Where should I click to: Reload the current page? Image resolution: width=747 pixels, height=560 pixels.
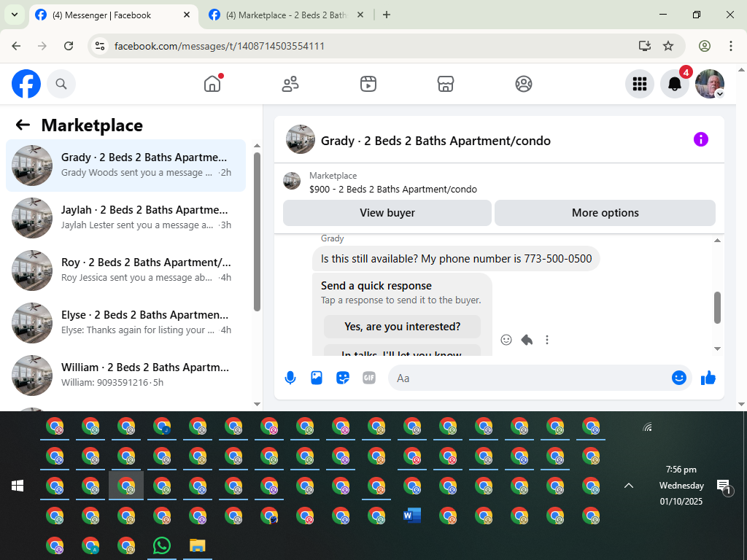69,46
